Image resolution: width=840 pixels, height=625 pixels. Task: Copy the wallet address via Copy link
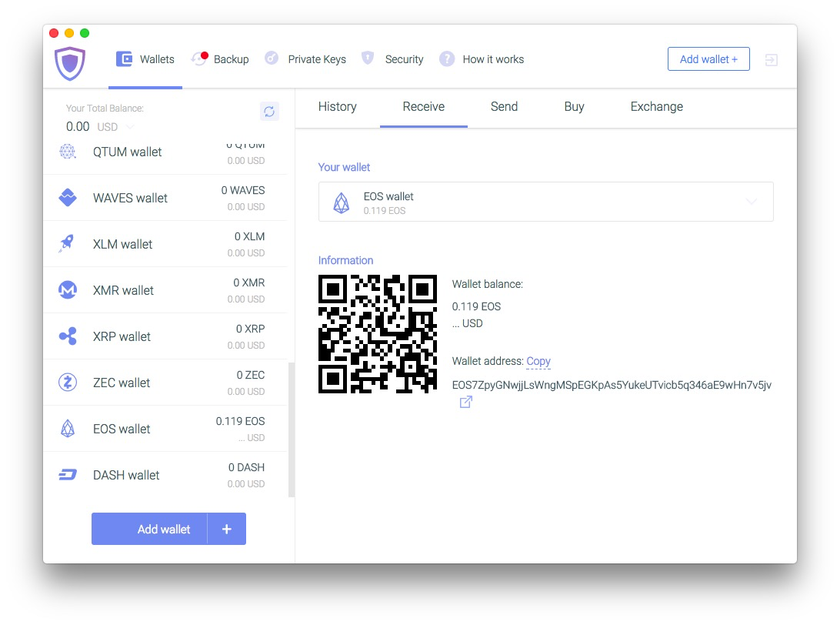[x=538, y=361]
